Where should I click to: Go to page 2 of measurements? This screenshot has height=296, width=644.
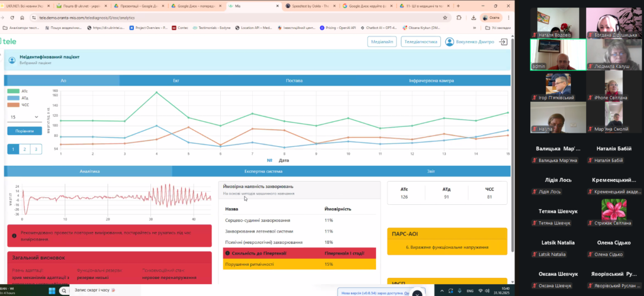(24, 149)
